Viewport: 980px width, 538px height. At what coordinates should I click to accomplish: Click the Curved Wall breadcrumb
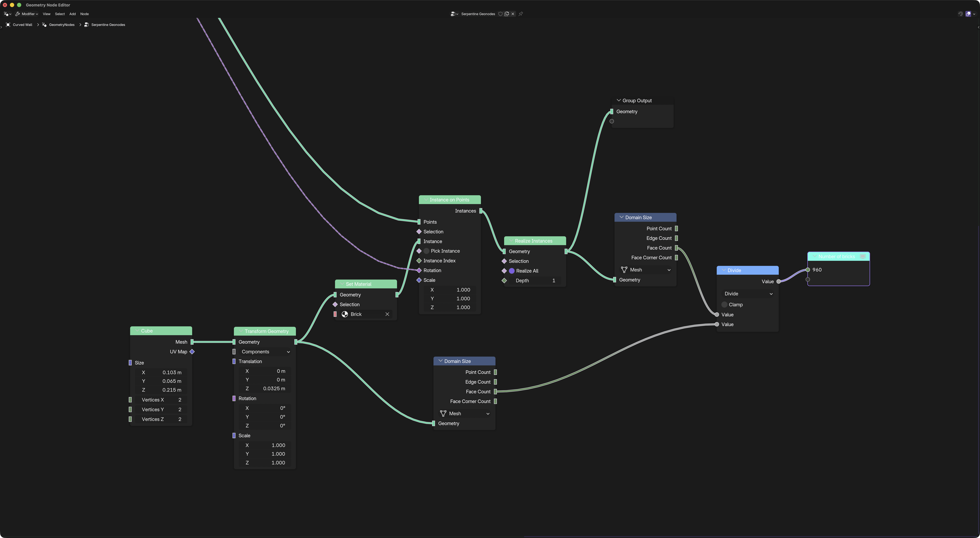(22, 25)
